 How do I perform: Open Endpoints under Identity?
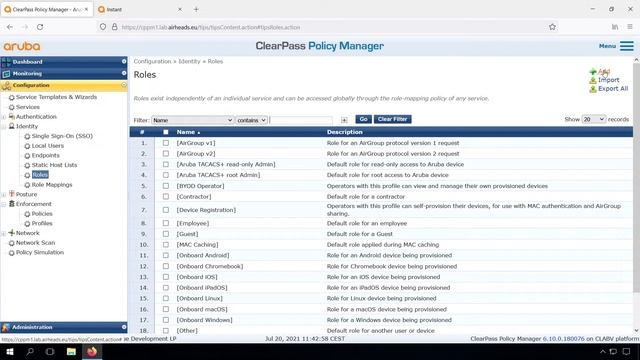[45, 156]
